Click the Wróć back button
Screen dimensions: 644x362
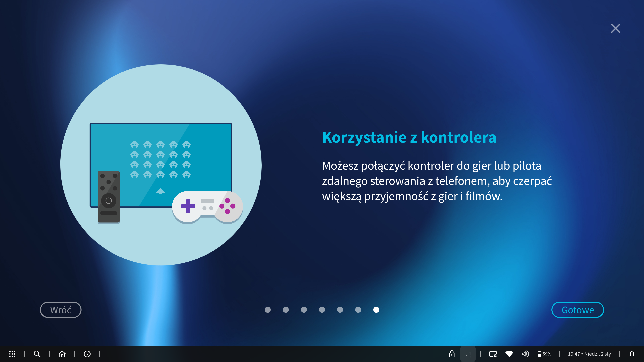tap(61, 310)
